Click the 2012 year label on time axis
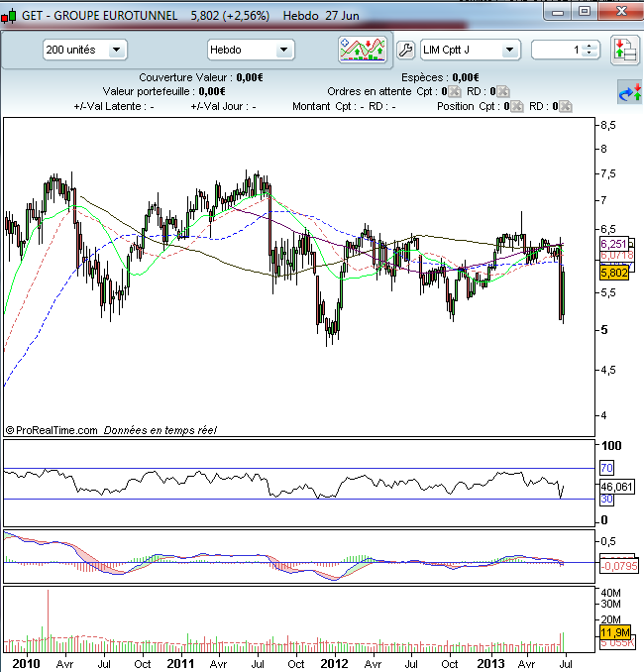The height and width of the screenshot is (672, 644). point(334,664)
